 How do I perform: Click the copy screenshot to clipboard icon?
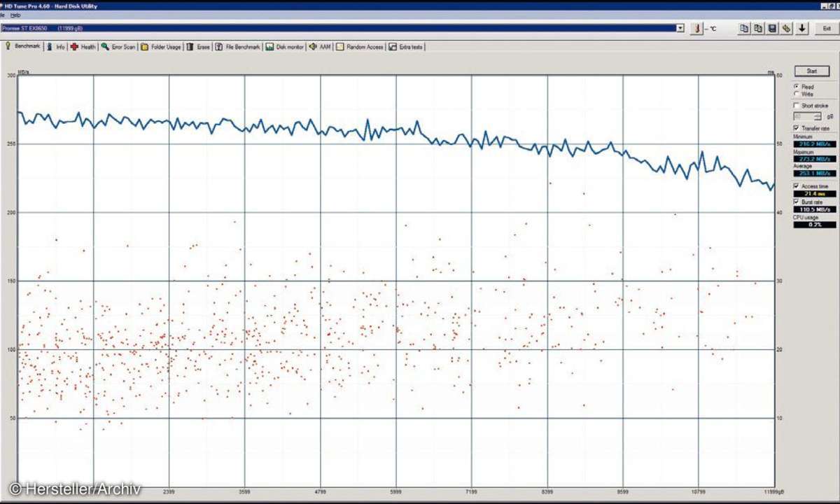coord(758,28)
